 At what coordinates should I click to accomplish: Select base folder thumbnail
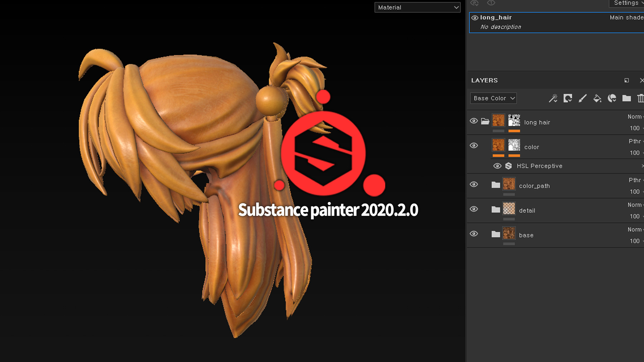[509, 233]
